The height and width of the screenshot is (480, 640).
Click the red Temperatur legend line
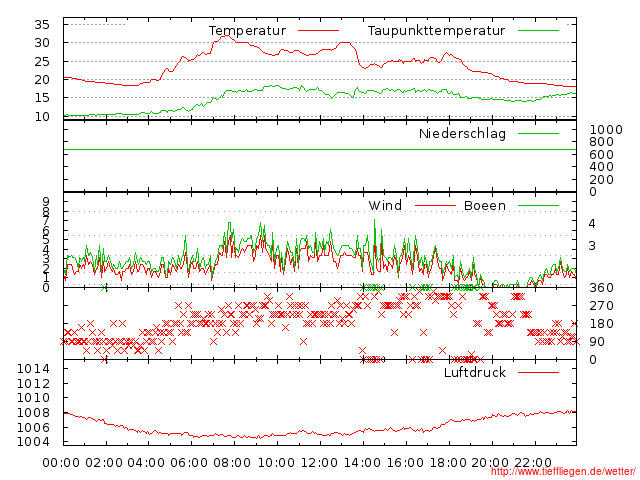[x=318, y=31]
